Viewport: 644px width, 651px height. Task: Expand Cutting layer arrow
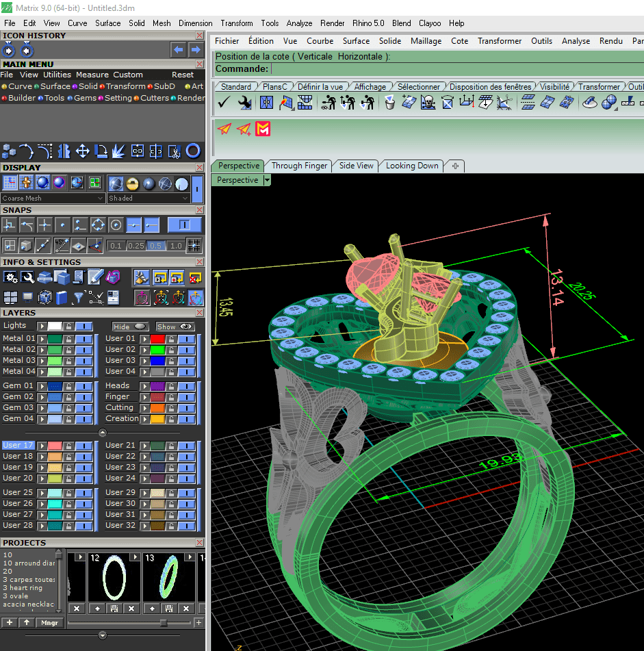(144, 408)
